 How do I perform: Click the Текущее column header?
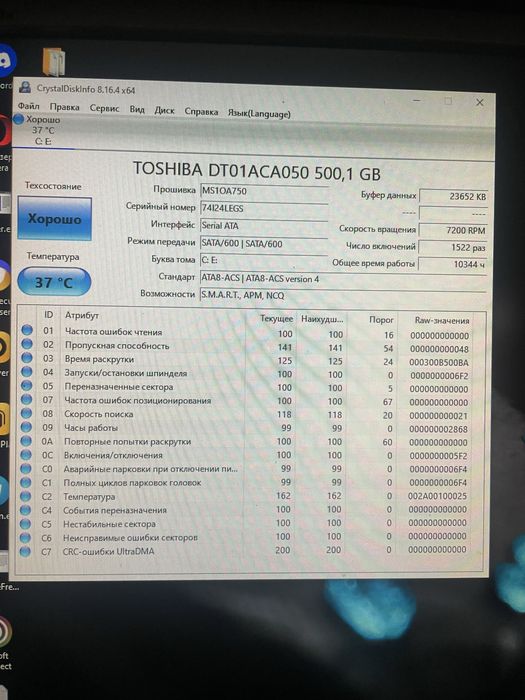[x=277, y=319]
